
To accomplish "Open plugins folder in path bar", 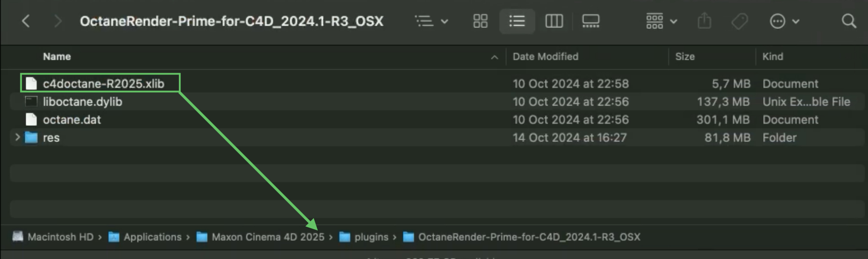I will pyautogui.click(x=371, y=237).
